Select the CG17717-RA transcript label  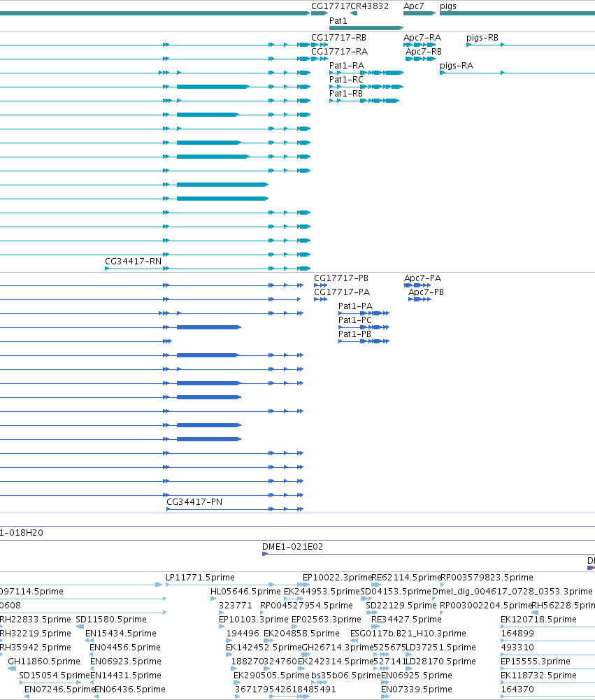[339, 51]
